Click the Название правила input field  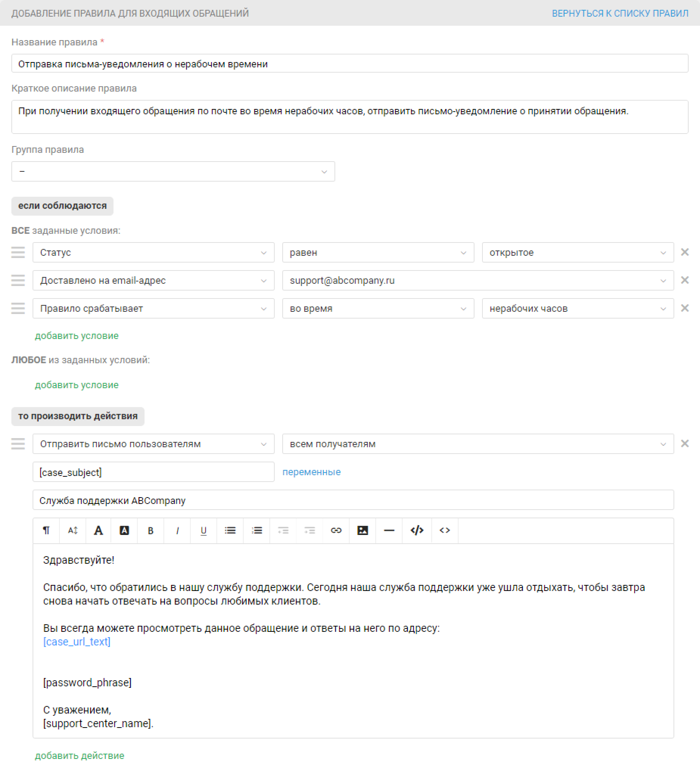click(x=349, y=64)
